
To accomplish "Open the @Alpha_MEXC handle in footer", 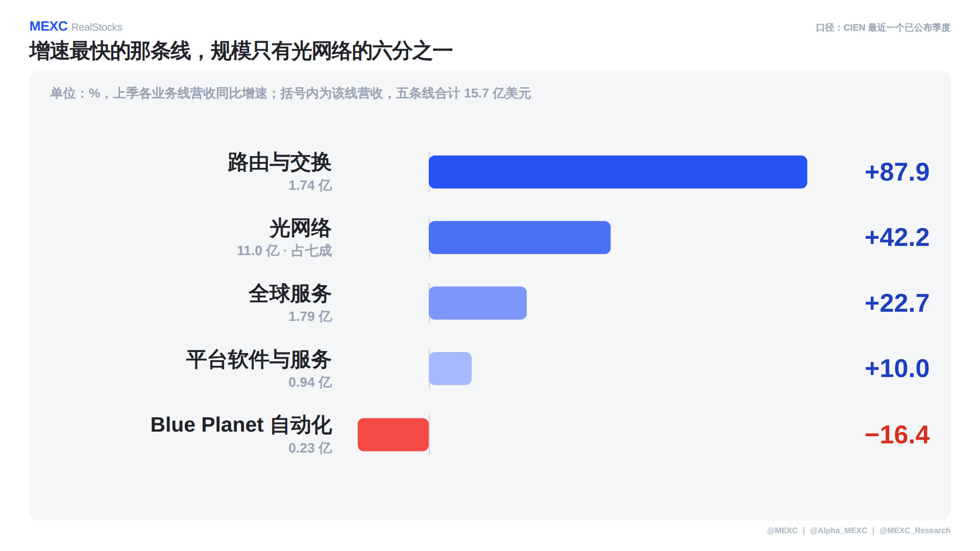I will (x=839, y=531).
